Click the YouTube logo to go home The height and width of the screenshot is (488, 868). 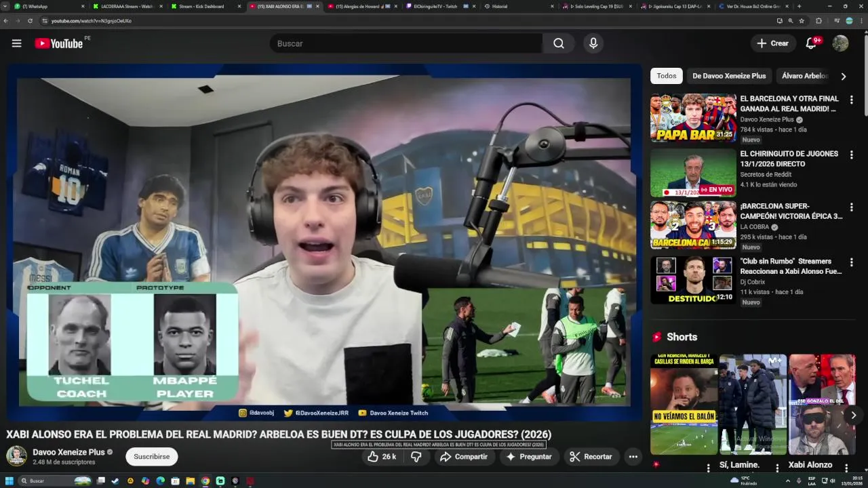[x=59, y=43]
